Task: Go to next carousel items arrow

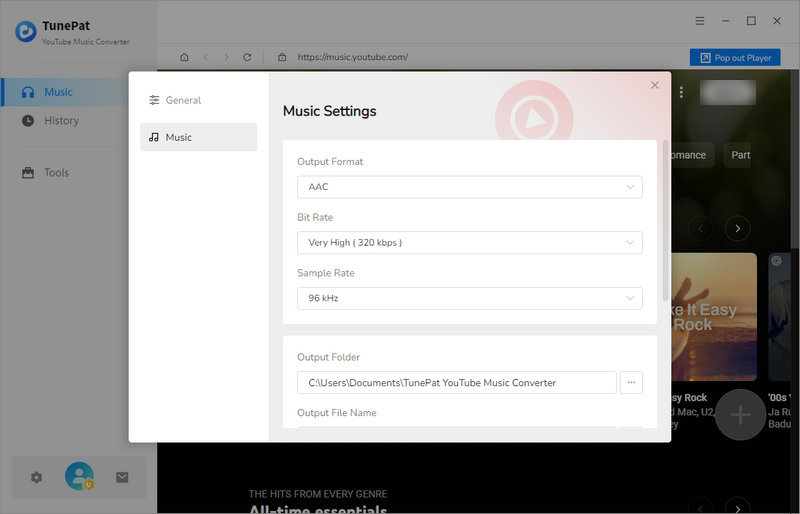Action: 737,228
